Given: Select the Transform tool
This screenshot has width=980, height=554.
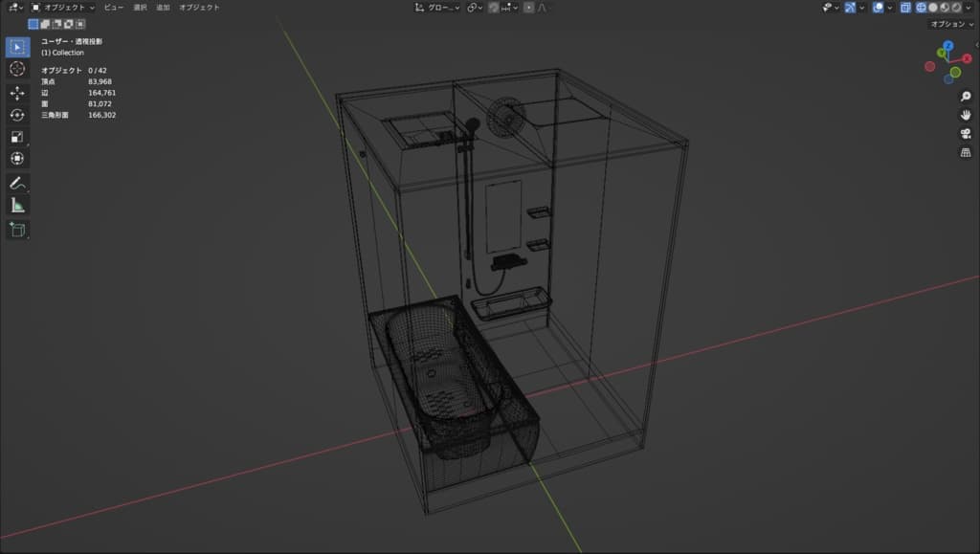Looking at the screenshot, I should pos(17,159).
